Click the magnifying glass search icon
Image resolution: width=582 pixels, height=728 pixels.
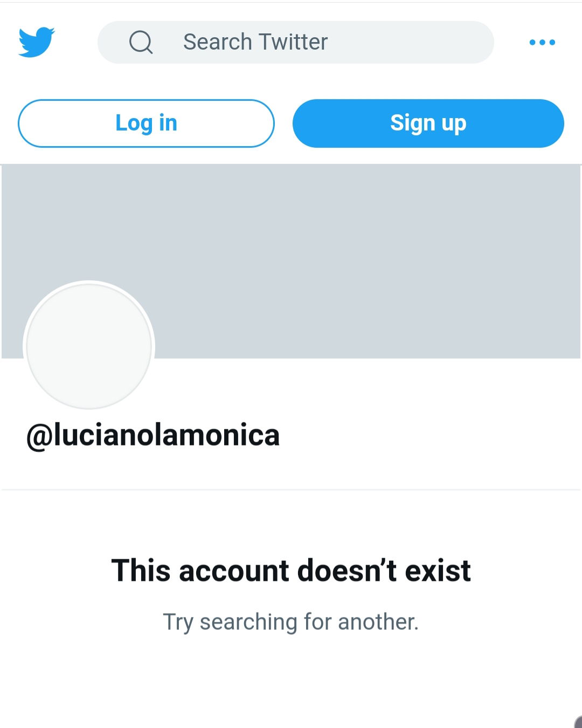pyautogui.click(x=141, y=42)
